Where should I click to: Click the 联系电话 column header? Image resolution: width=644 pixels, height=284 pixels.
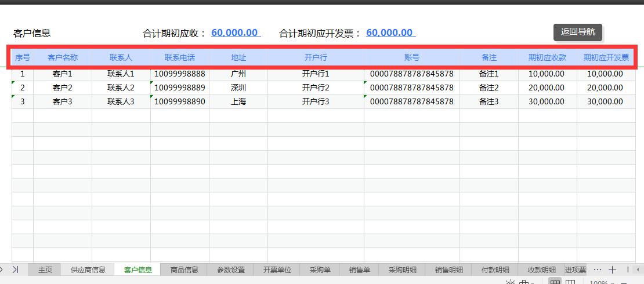[180, 57]
